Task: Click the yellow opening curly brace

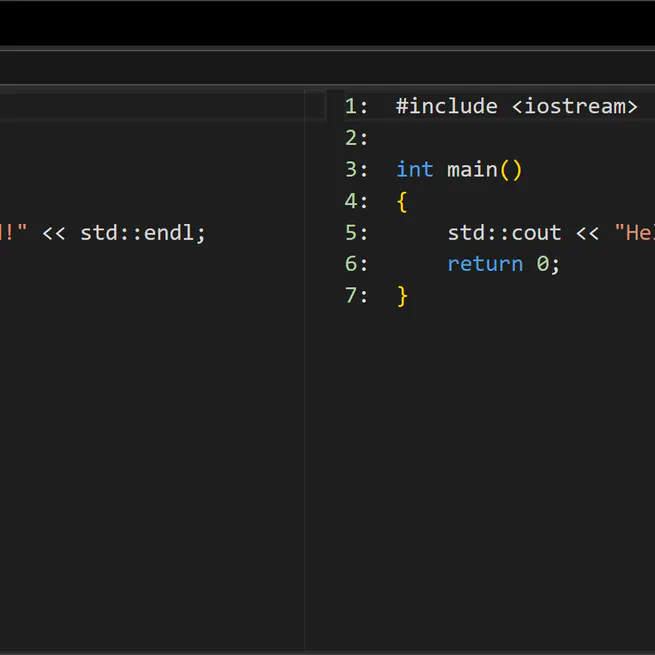Action: click(x=402, y=202)
